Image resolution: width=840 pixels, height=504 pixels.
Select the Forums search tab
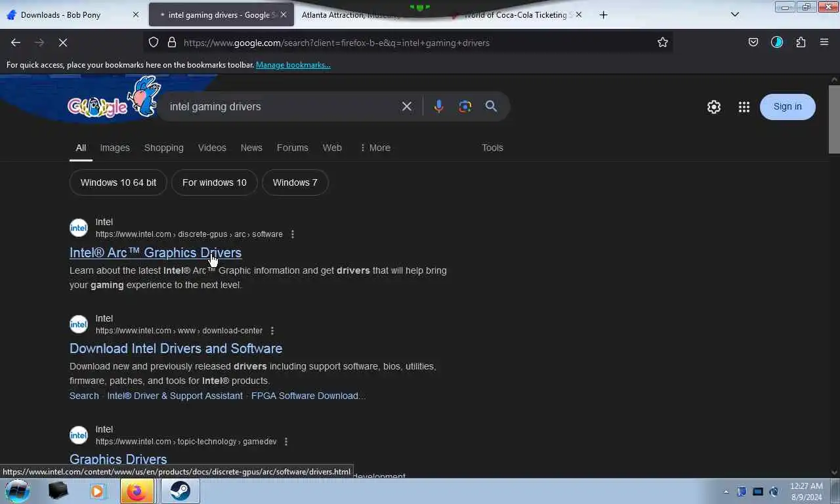coord(293,148)
